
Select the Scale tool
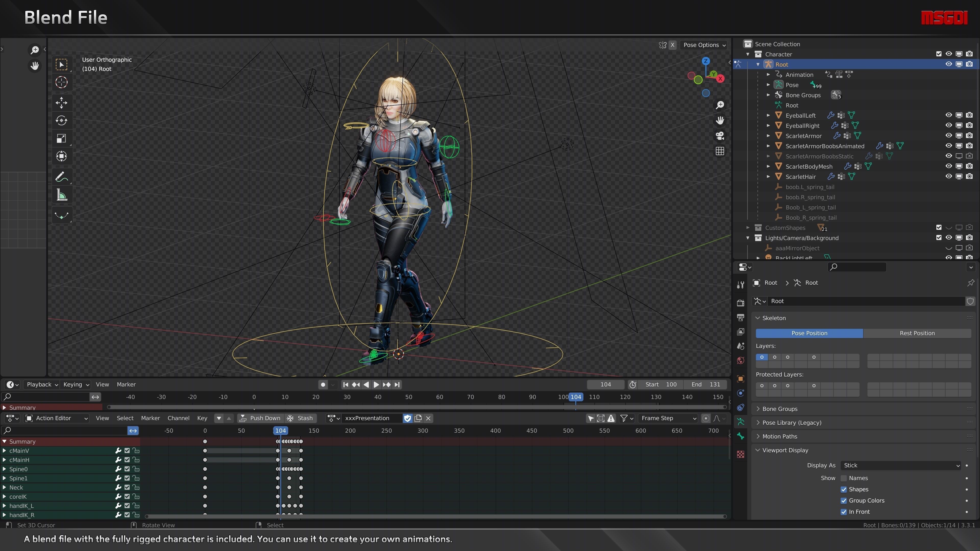click(62, 139)
